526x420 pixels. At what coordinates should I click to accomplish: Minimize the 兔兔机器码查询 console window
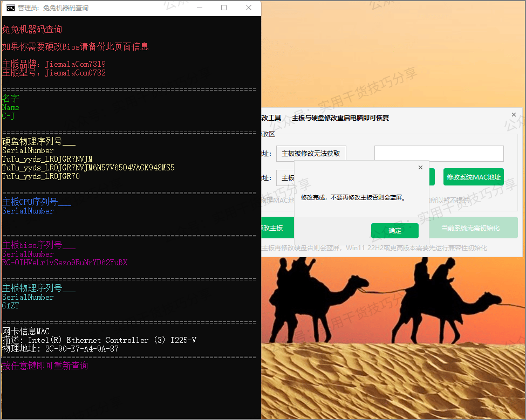[x=199, y=8]
